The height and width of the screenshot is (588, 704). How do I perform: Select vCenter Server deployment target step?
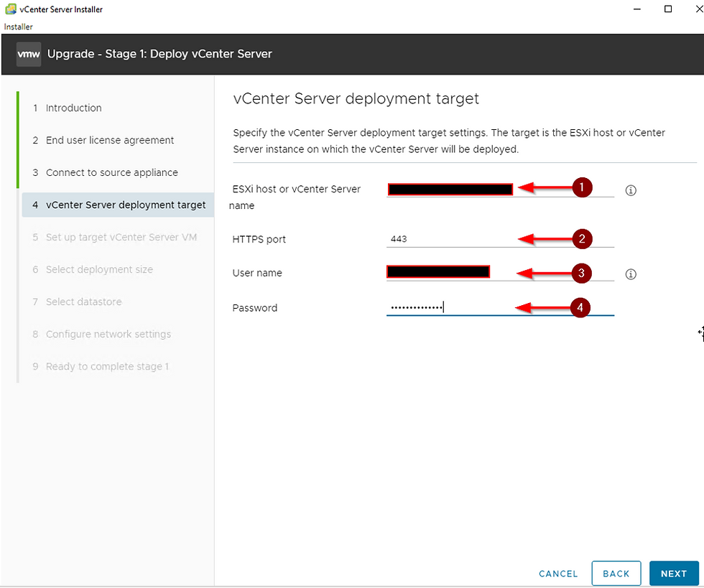click(x=118, y=205)
